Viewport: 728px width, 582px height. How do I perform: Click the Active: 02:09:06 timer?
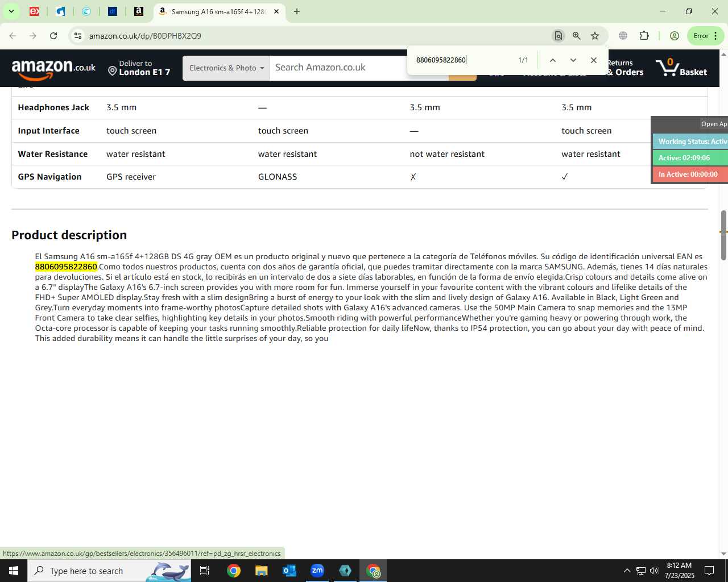pos(690,158)
